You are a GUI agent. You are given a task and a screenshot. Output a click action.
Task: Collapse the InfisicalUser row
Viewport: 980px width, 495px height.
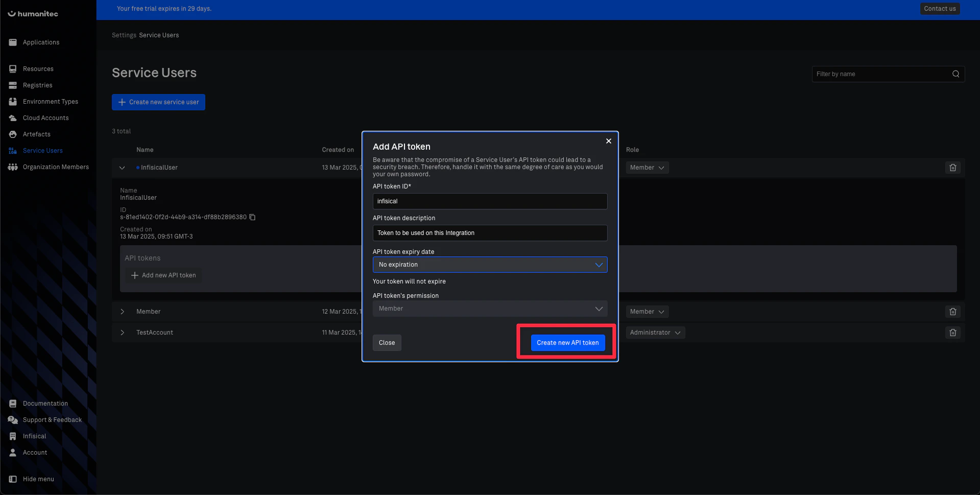122,168
